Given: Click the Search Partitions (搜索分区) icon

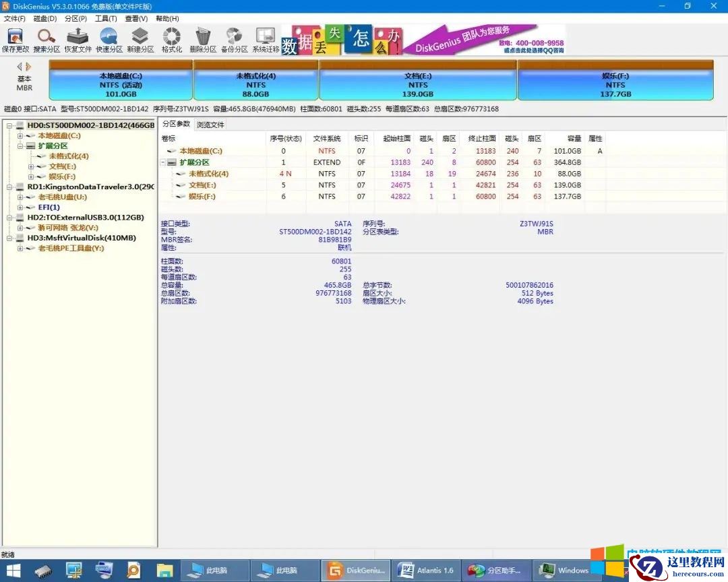Looking at the screenshot, I should click(x=47, y=40).
